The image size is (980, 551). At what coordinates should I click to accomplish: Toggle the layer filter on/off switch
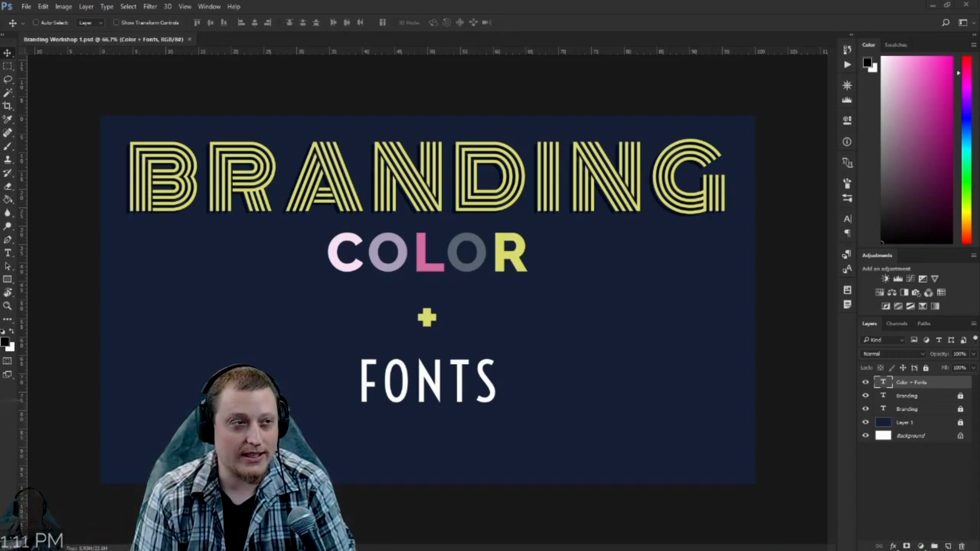click(x=975, y=338)
